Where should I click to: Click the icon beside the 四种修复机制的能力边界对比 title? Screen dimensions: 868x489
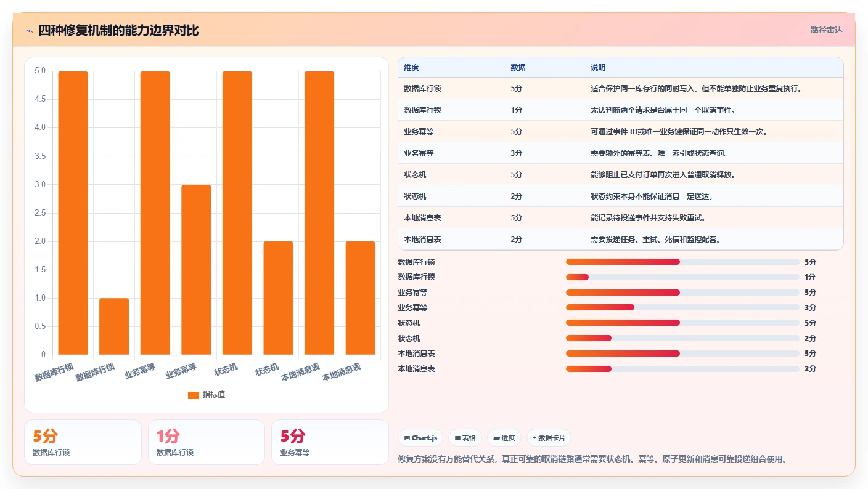[x=30, y=31]
